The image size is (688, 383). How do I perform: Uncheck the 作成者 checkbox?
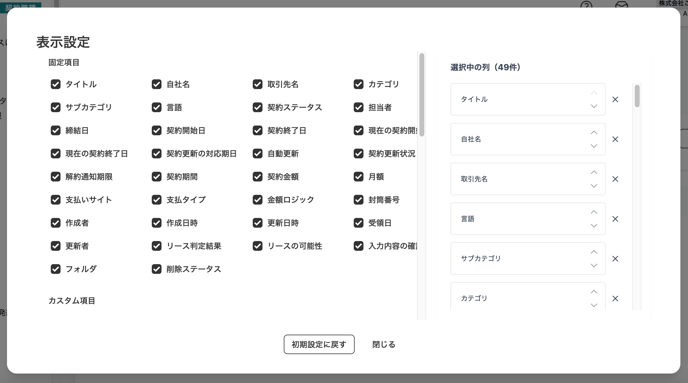(55, 223)
